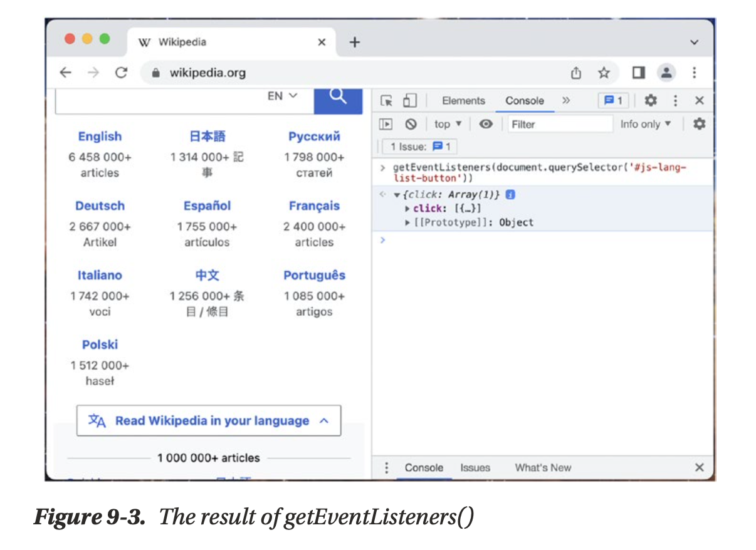Viewport: 756px width, 550px height.
Task: Click the DevTools three-dot customize menu
Action: [x=675, y=101]
